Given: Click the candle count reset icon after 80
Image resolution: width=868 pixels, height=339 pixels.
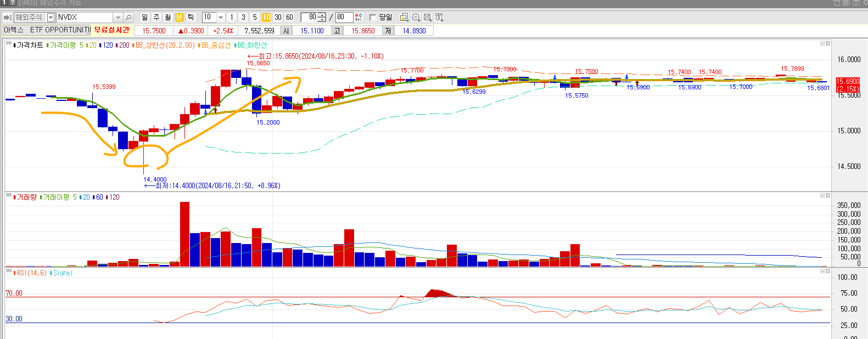Looking at the screenshot, I should (359, 18).
